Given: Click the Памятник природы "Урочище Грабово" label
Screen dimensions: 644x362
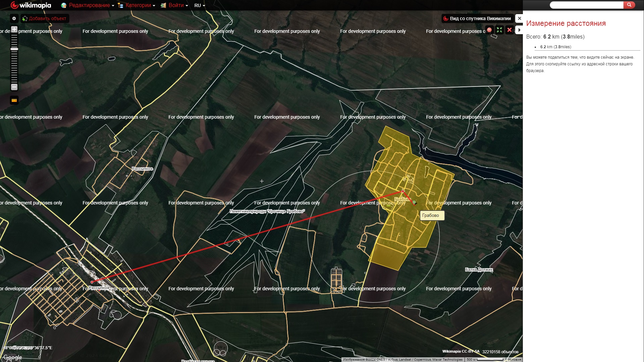Looking at the screenshot, I should (267, 211).
